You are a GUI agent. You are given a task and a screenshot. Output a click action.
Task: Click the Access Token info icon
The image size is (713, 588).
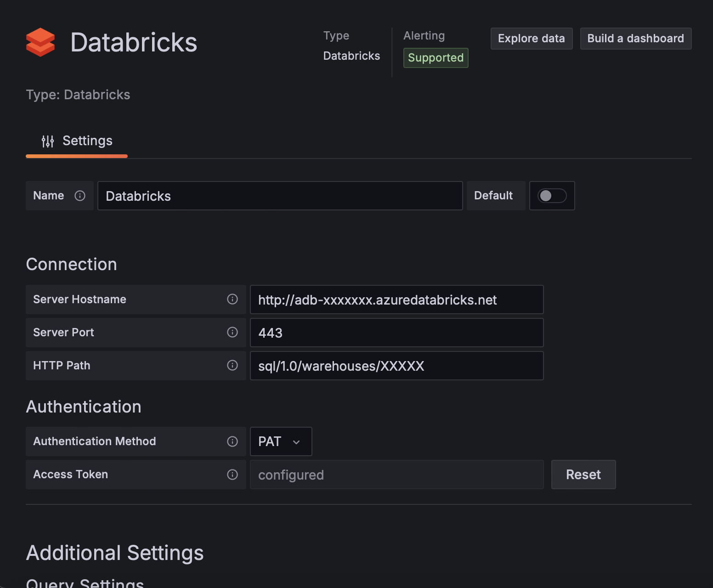click(x=232, y=475)
